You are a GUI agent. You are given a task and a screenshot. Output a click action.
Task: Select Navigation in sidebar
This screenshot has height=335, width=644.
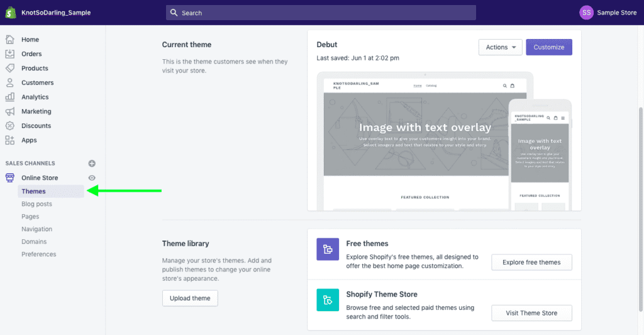tap(36, 229)
